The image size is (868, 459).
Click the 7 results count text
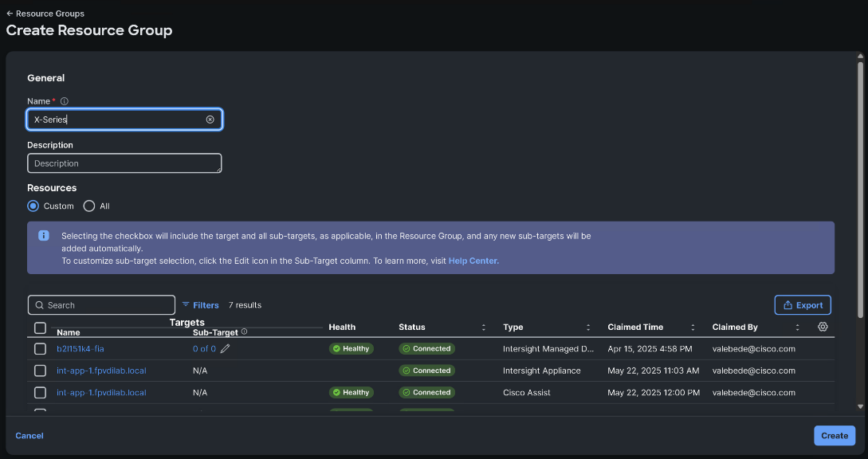click(x=245, y=305)
